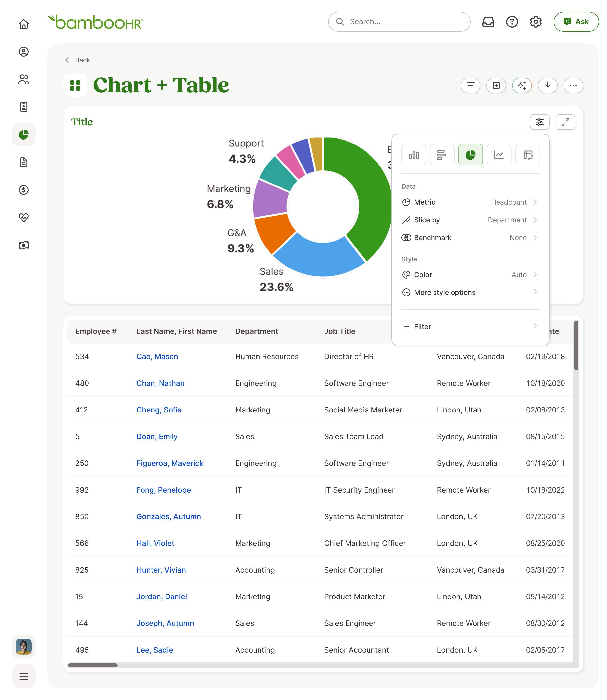Click the chart Title heading
607x700 pixels.
click(x=82, y=122)
